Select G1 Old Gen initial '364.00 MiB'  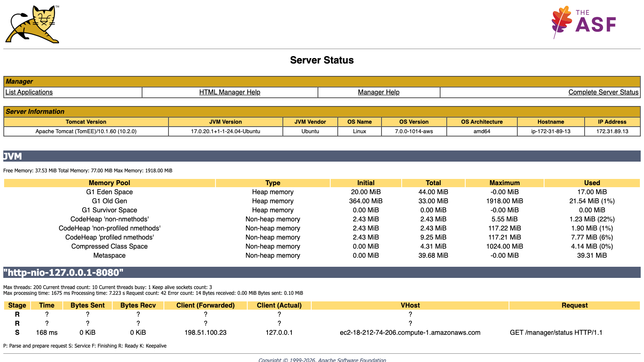point(366,201)
